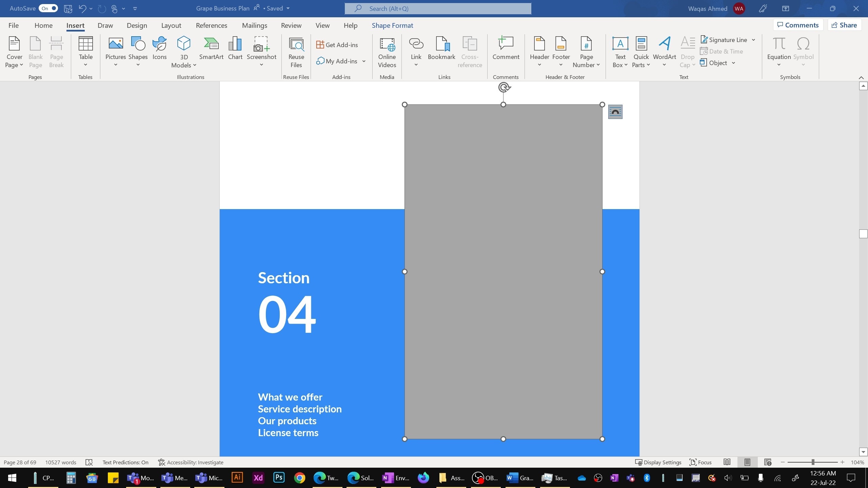Click Get Add-ins
The height and width of the screenshot is (488, 868).
(337, 45)
